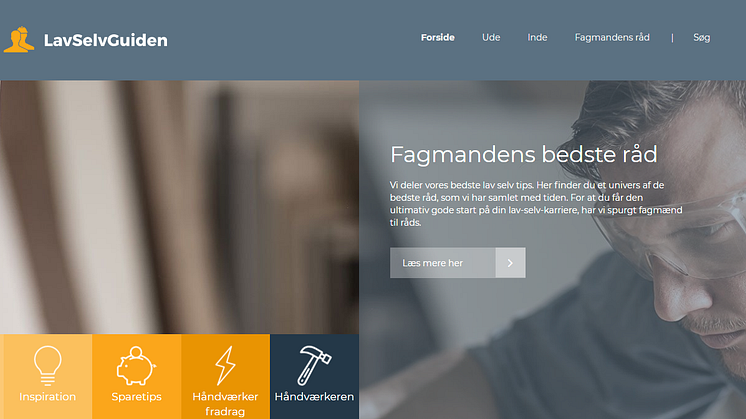This screenshot has width=746, height=419.
Task: Open the Håndværkerfradrag lightning bolt icon
Action: coord(225,365)
